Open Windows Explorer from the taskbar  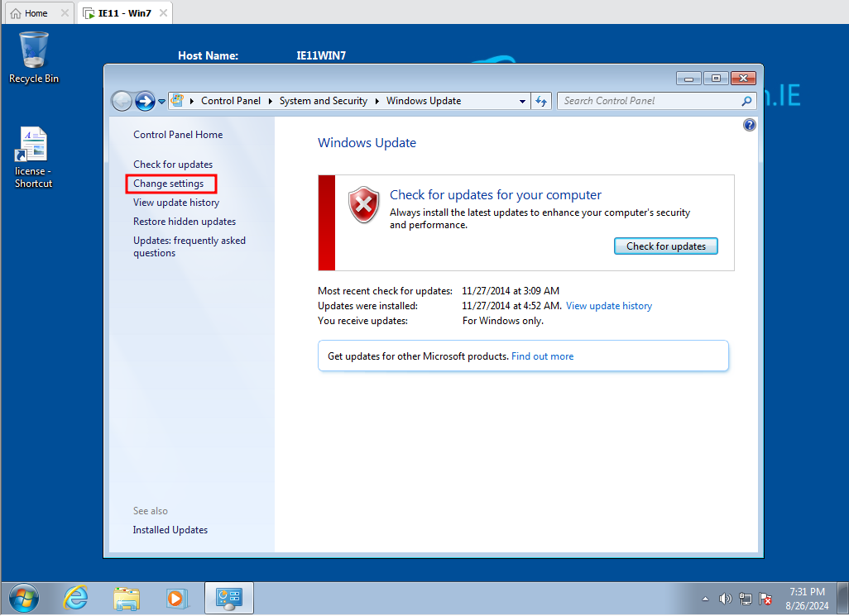coord(127,599)
